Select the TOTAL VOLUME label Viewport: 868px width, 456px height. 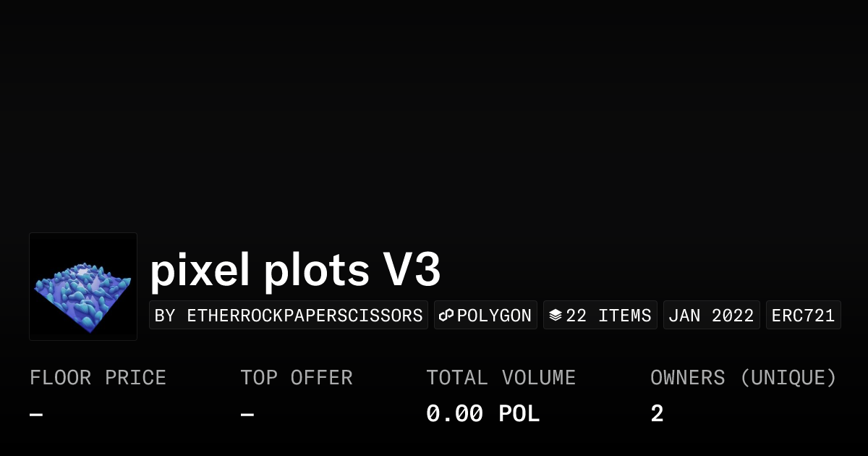click(x=501, y=378)
